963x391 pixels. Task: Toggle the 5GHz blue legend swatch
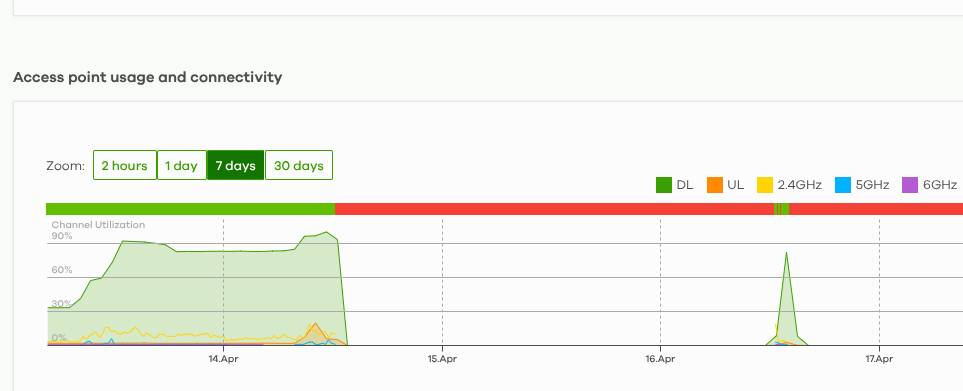[x=843, y=185]
